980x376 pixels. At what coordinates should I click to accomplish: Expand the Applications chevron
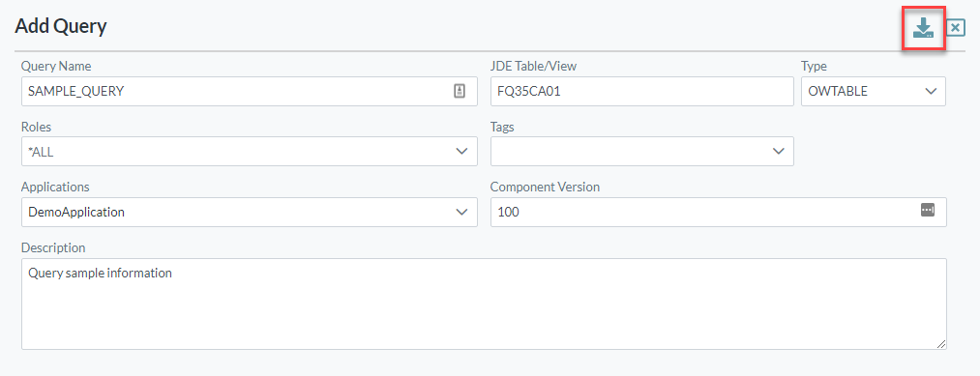click(461, 213)
